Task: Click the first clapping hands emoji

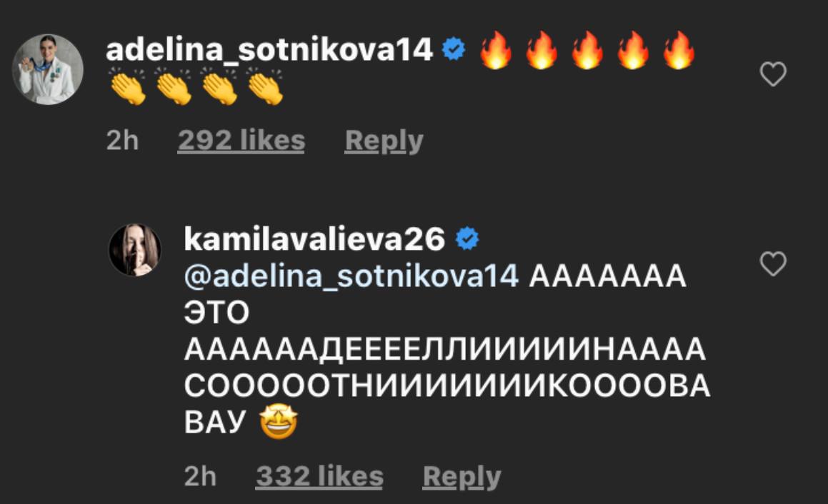Action: pyautogui.click(x=129, y=89)
